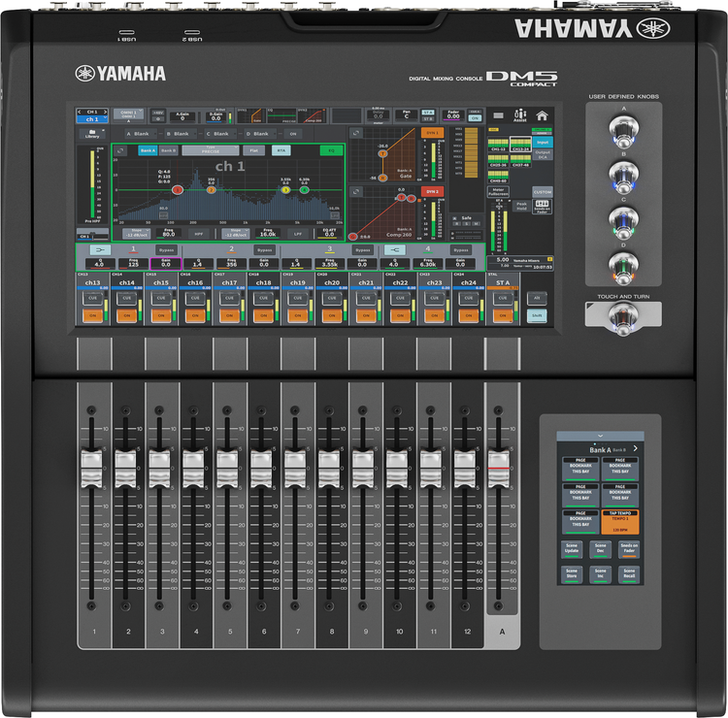Tap user defined knob C
The width and height of the screenshot is (728, 718).
click(x=623, y=222)
